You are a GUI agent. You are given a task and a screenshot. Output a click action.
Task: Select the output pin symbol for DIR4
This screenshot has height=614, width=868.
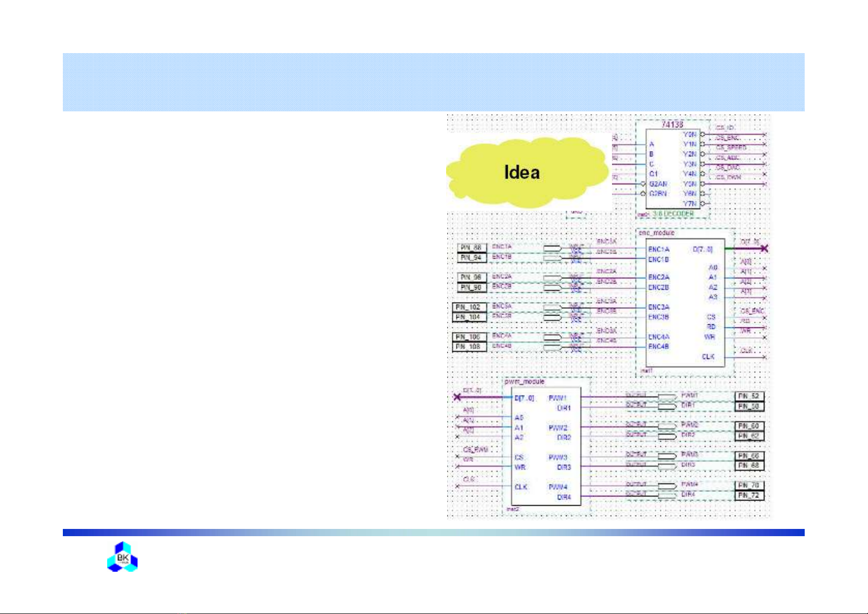coord(668,495)
